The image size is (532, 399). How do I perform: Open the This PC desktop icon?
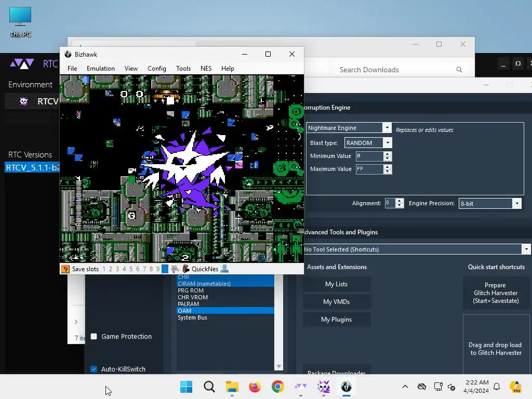pos(20,22)
